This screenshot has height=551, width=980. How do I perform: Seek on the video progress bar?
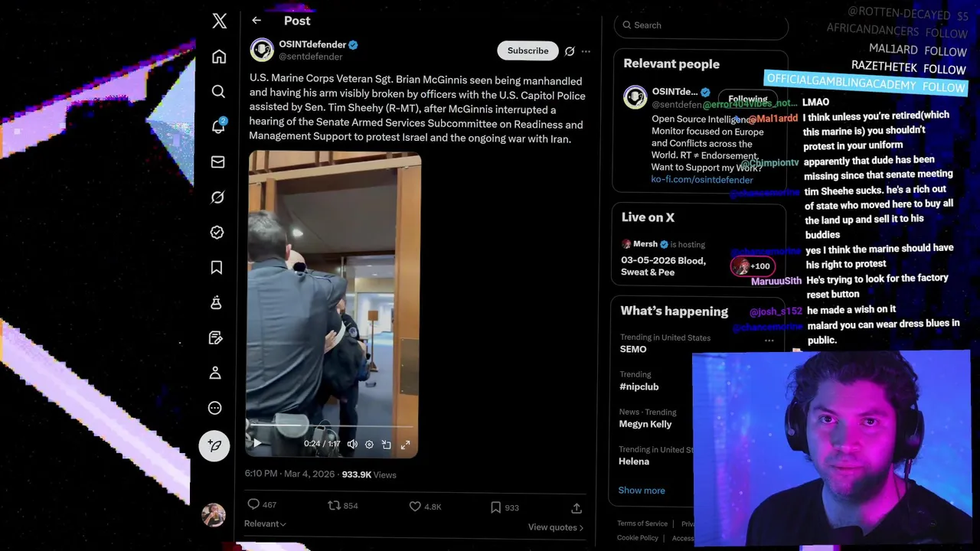(x=331, y=426)
